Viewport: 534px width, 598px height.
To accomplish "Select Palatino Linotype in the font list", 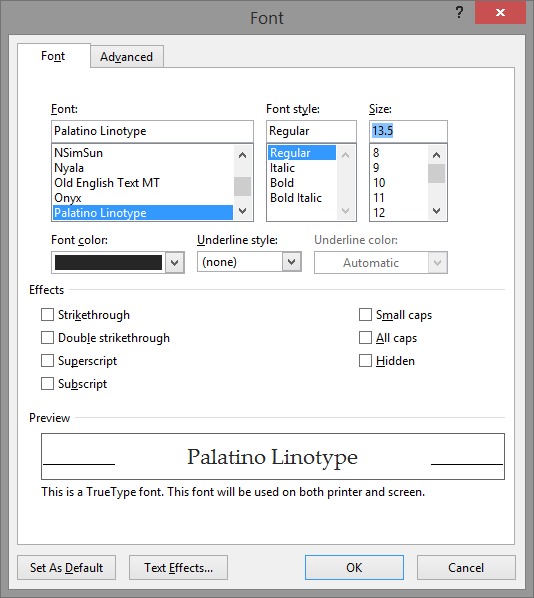I will pos(143,212).
